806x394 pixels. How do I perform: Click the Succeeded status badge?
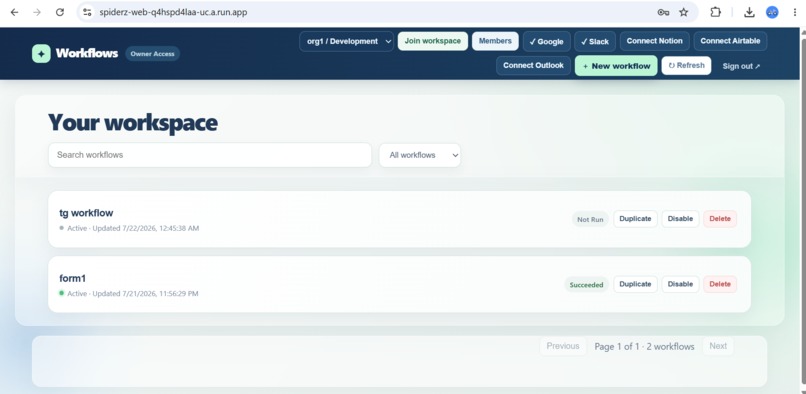[587, 284]
